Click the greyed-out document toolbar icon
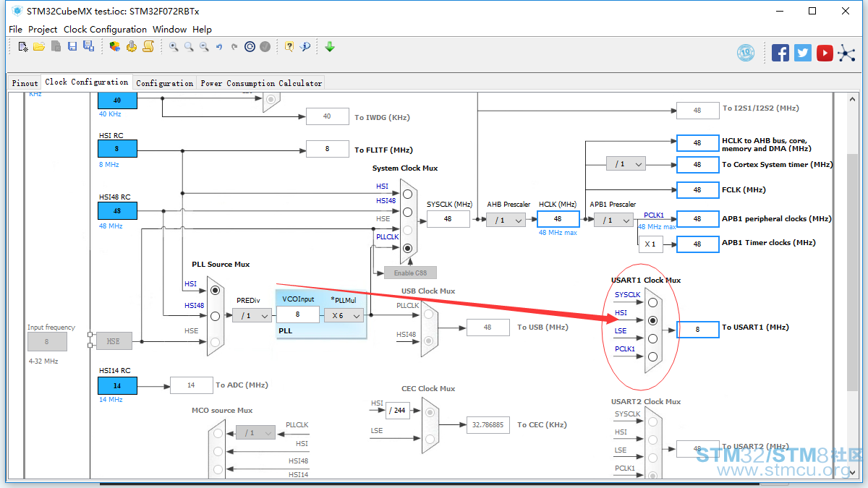The height and width of the screenshot is (488, 868). 56,46
